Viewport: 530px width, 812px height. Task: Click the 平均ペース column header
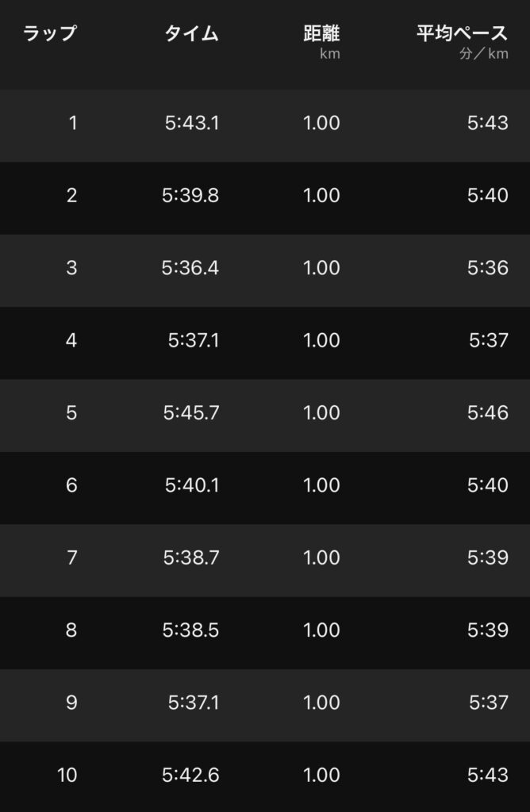462,34
